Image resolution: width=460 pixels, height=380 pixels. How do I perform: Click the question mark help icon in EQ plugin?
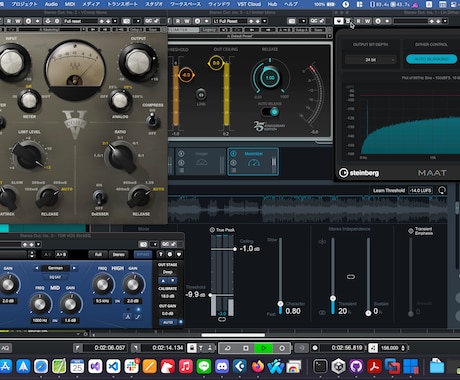(161, 254)
